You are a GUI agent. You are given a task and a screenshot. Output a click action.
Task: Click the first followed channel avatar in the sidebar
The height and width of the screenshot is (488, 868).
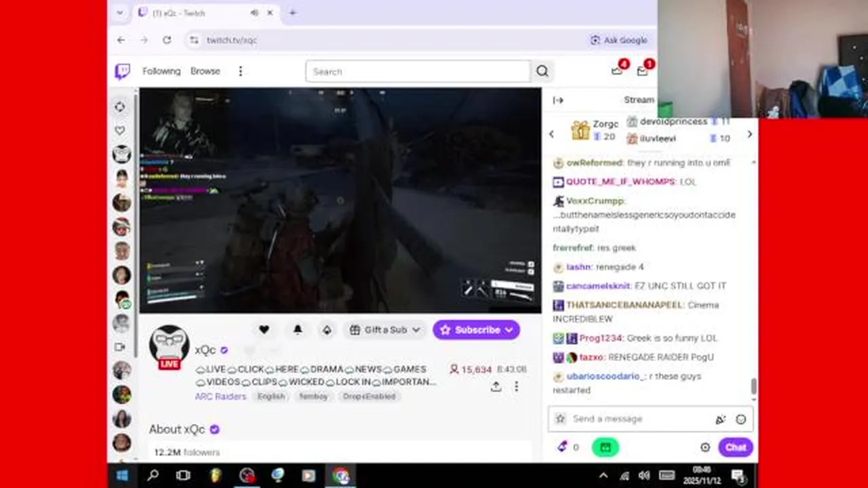tap(121, 155)
